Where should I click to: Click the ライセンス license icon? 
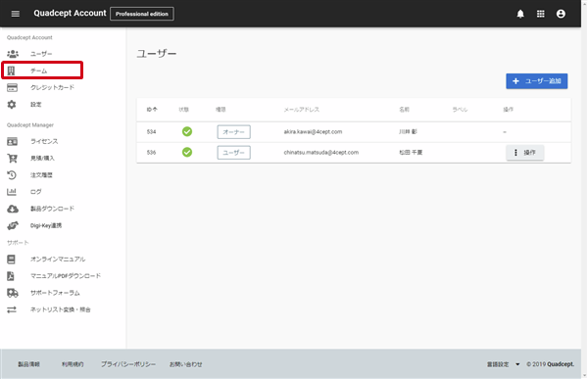coord(12,141)
